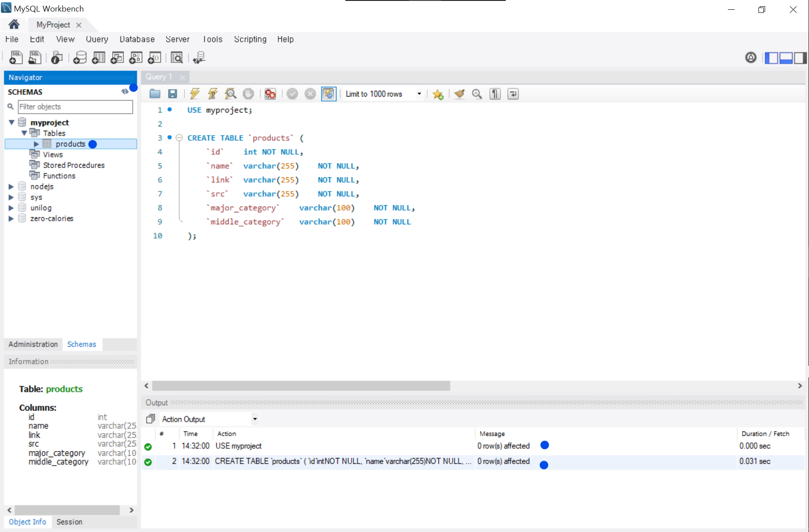
Task: Close the Query 1 tab
Action: [x=182, y=77]
